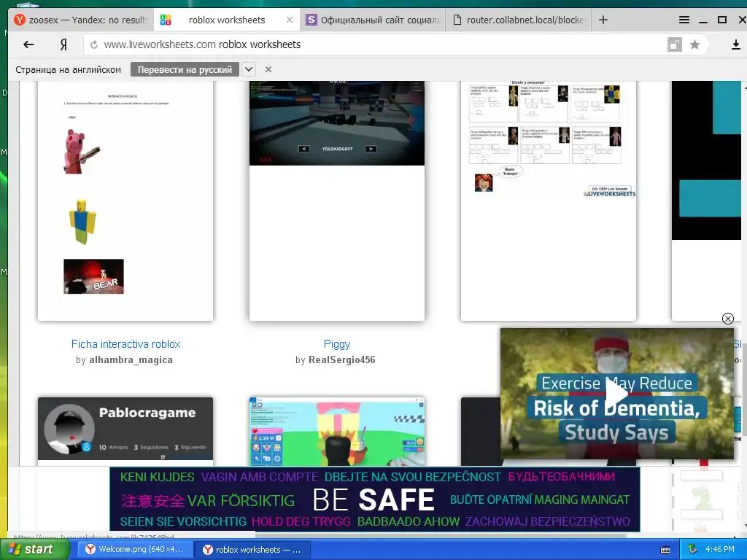Screen dimensions: 747x560
Task: Open Ficha interactiva roblox link
Action: (x=125, y=344)
